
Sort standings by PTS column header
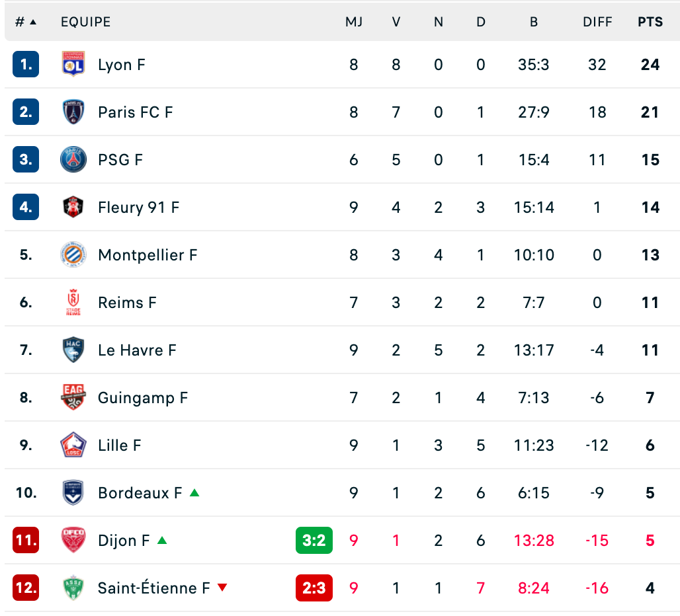(650, 22)
